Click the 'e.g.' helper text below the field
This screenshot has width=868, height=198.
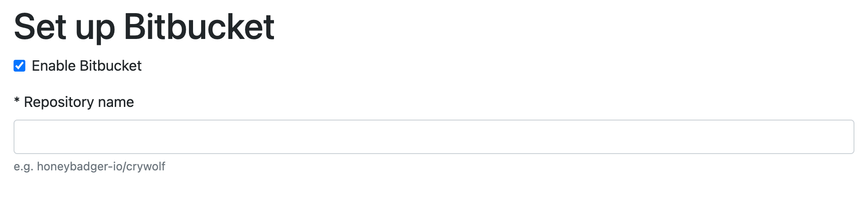(x=23, y=167)
